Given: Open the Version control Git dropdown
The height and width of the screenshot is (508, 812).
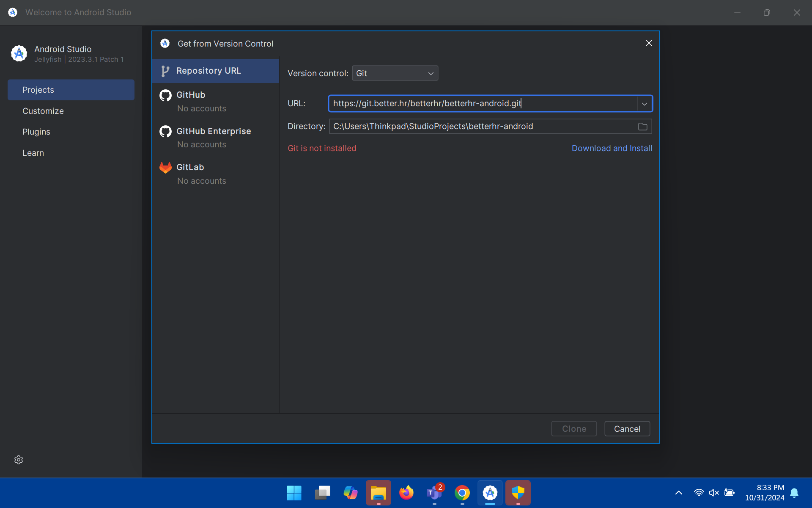Looking at the screenshot, I should tap(395, 73).
